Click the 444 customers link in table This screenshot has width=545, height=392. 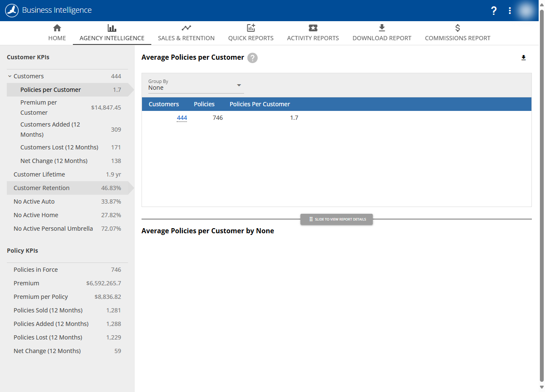coord(182,118)
